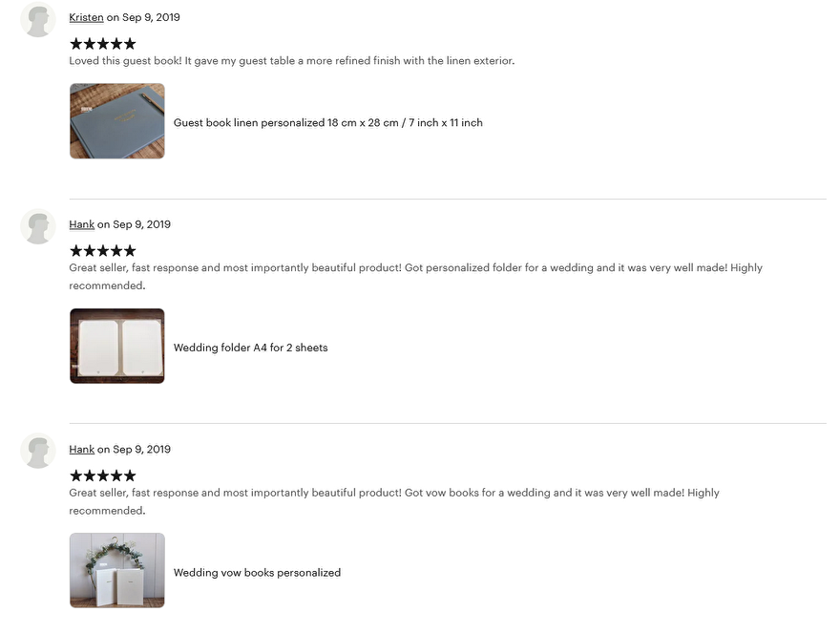Click the 'on Sep 9, 2019' date beside Kristen
This screenshot has height=633, width=840.
pyautogui.click(x=143, y=17)
